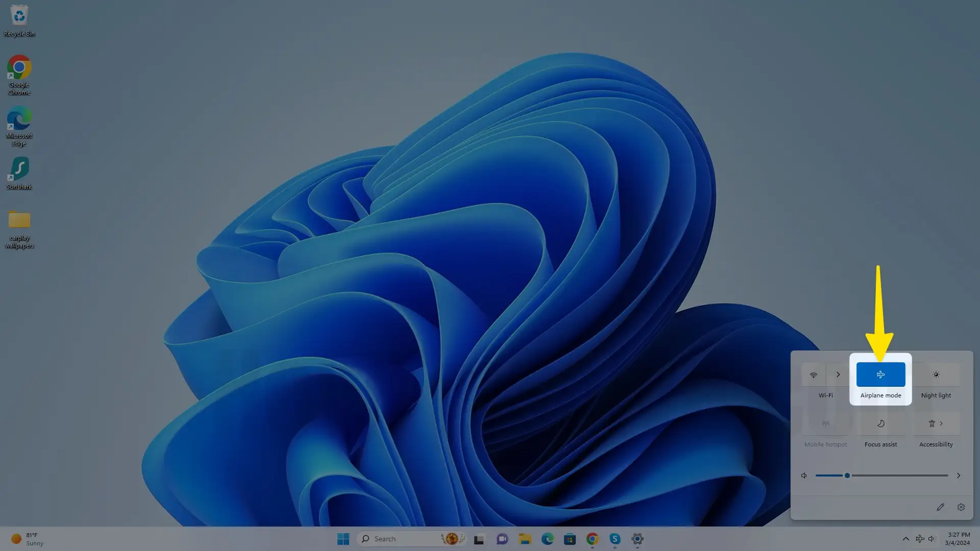Open the Windows Start menu
Image resolution: width=980 pixels, height=551 pixels.
343,539
